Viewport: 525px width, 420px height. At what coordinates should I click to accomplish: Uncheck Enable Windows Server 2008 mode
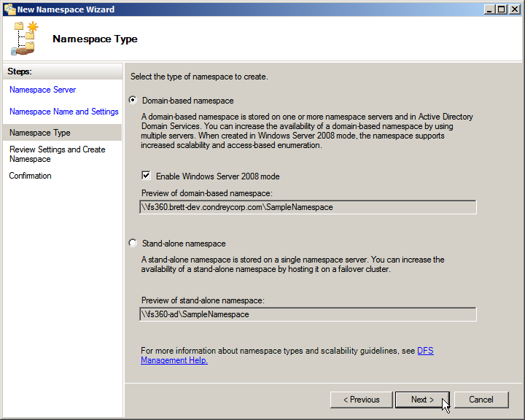point(146,176)
